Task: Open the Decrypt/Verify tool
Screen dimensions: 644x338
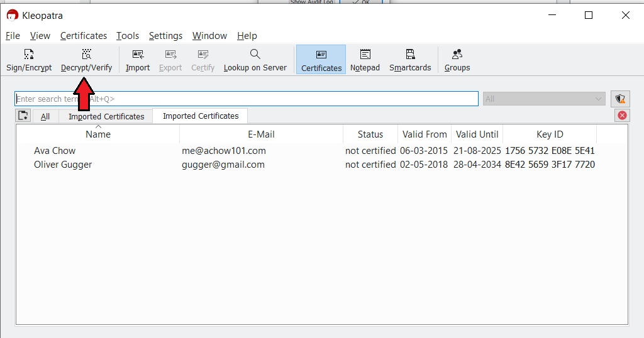Action: [86, 60]
